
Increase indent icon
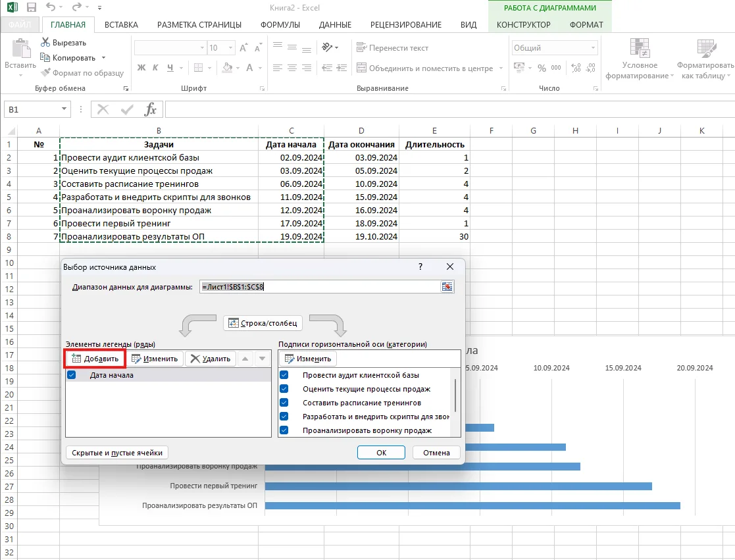(342, 68)
